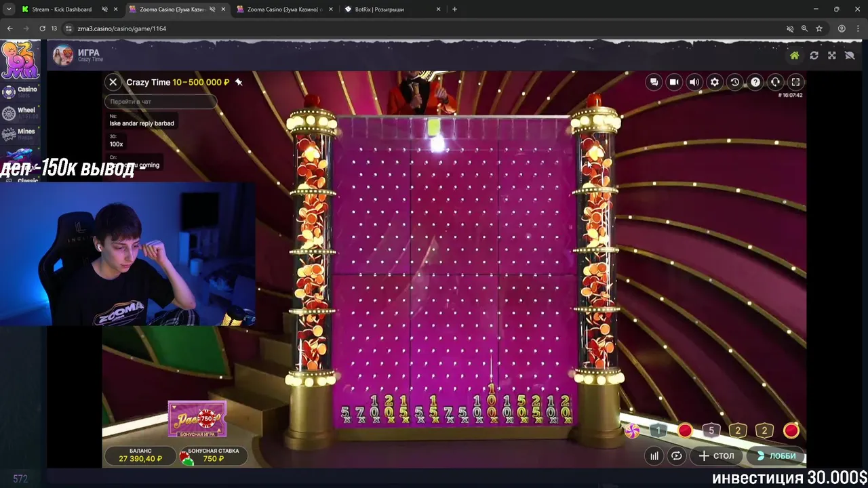Open the БОНУСНАЯ СТАВКА 750 ₽ display
The height and width of the screenshot is (488, 868).
point(213,455)
